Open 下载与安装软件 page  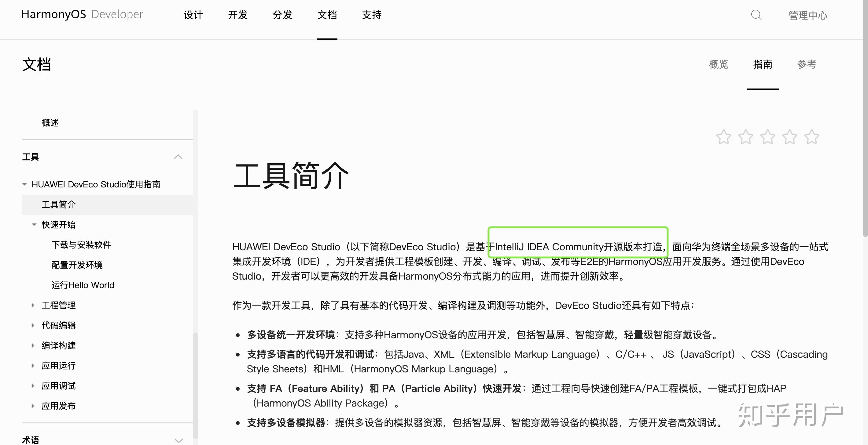point(81,245)
